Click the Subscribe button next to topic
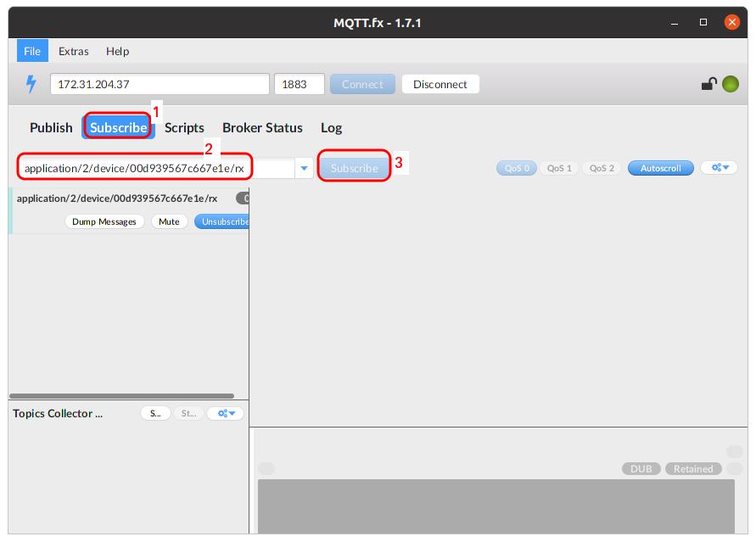Image resolution: width=756 pixels, height=542 pixels. pos(355,168)
